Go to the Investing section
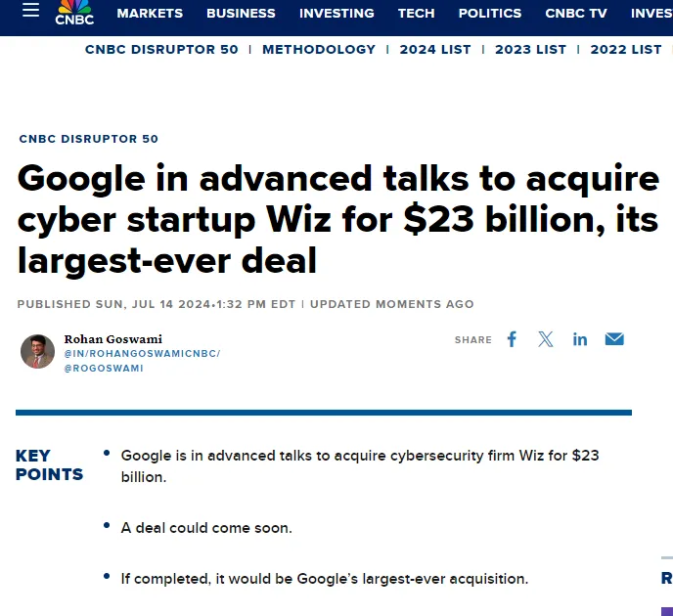The image size is (673, 616). 336,13
